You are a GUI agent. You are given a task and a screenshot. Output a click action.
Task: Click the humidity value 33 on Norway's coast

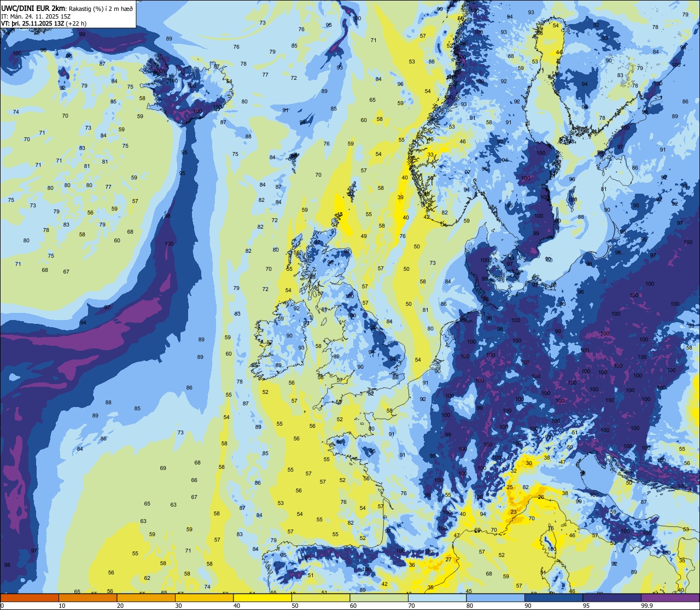click(430, 155)
